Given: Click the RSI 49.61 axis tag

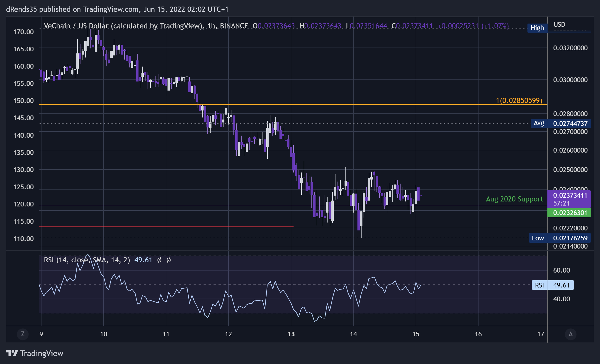Looking at the screenshot, I should click(553, 285).
